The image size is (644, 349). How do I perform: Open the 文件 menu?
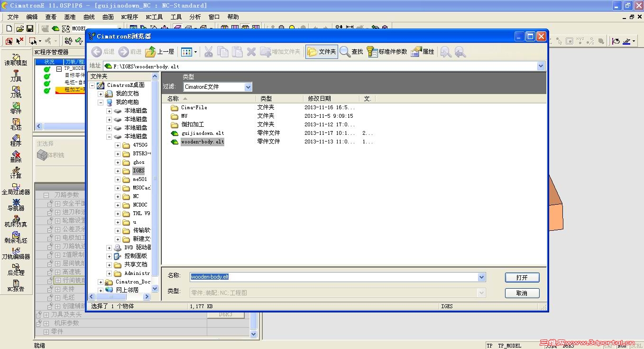click(x=13, y=17)
